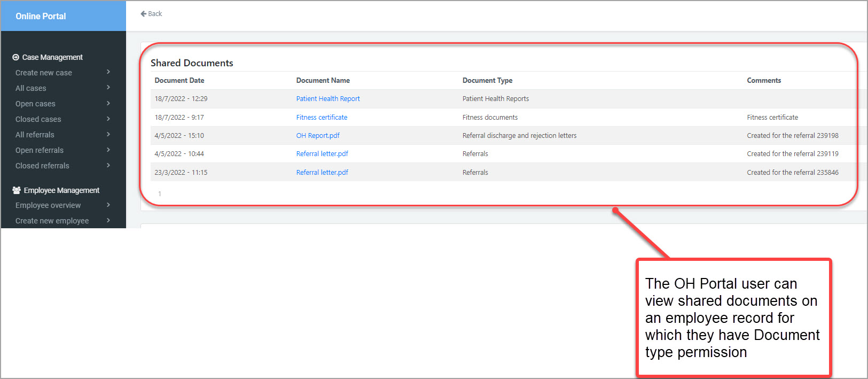The image size is (868, 379).
Task: Open the Open cases menu item
Action: point(35,104)
